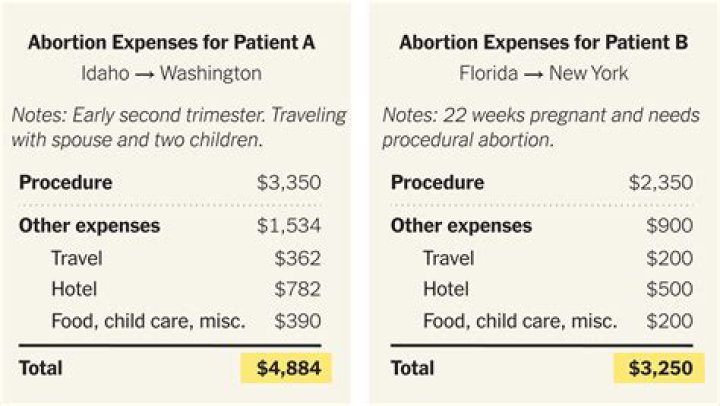Click Patient B's Travel row label
Screen dimensions: 720x406
click(448, 258)
